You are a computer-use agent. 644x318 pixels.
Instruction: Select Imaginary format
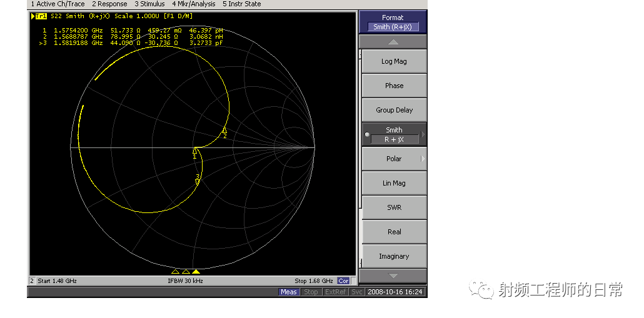(x=394, y=256)
